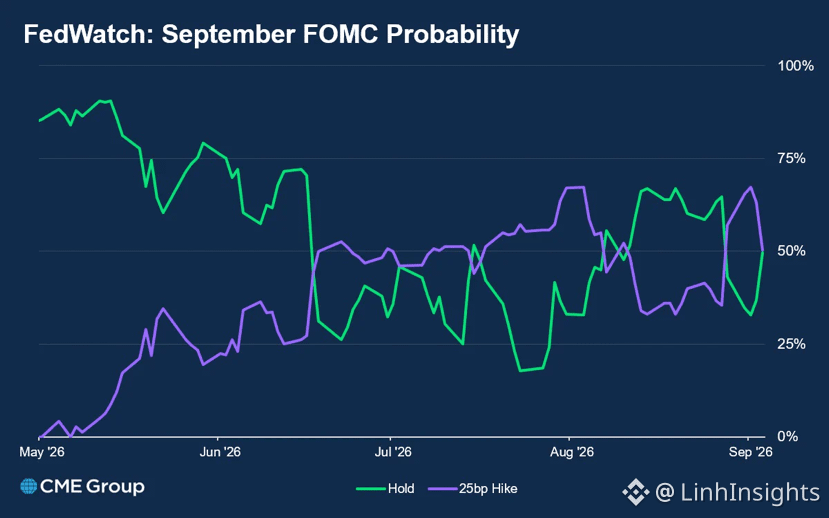Click the 75% y-axis label

pos(791,159)
